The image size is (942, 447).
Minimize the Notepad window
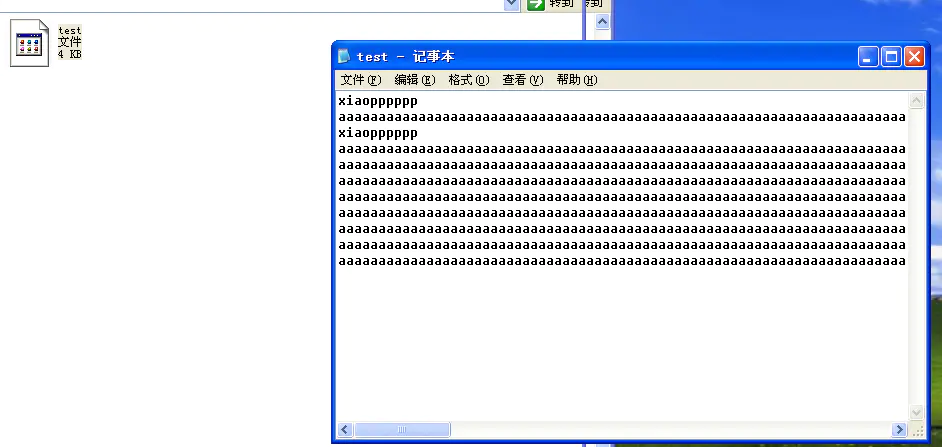[868, 57]
